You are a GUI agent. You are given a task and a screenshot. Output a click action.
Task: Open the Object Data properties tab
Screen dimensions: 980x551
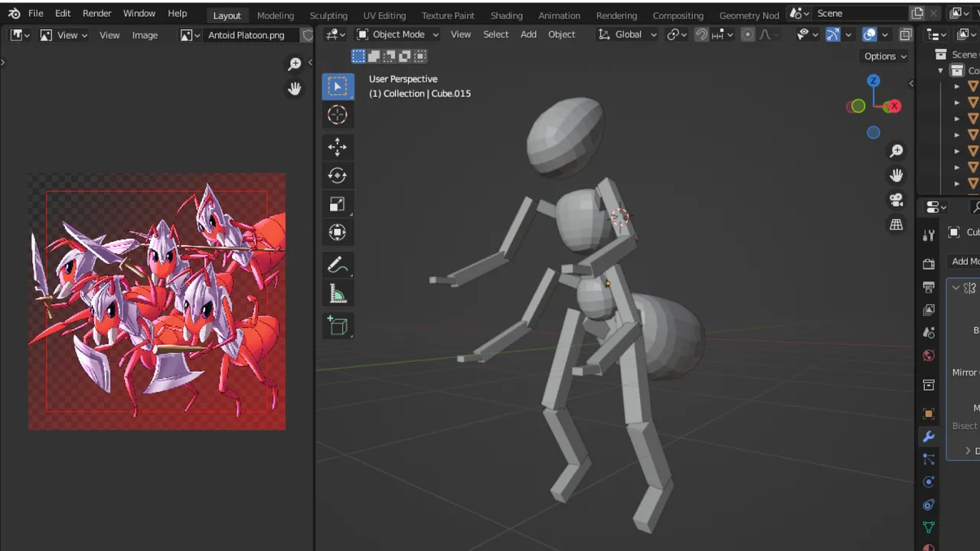pyautogui.click(x=929, y=527)
